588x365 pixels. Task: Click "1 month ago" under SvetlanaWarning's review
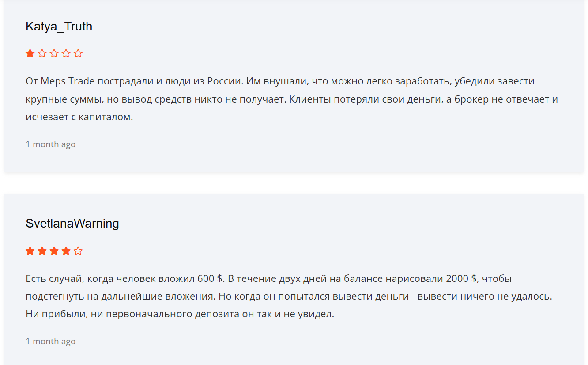pos(50,341)
